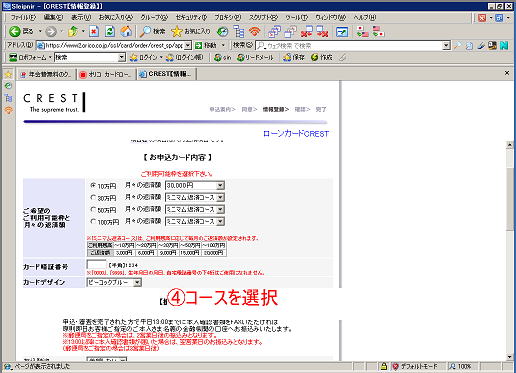Click the RoboForm logo icon
Image resolution: width=516 pixels, height=373 pixels.
(x=13, y=57)
